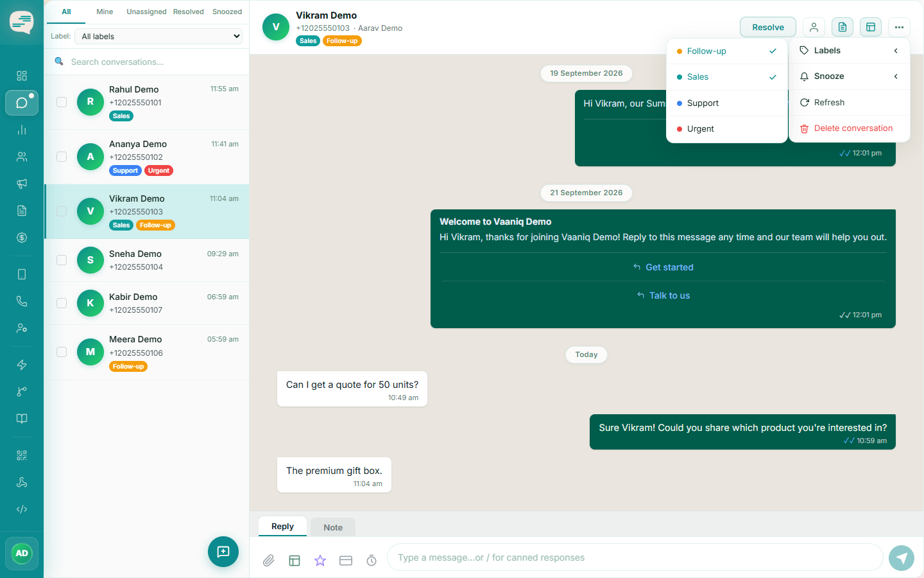Open the phone calls sidebar icon
Image resolution: width=924 pixels, height=578 pixels.
22,301
